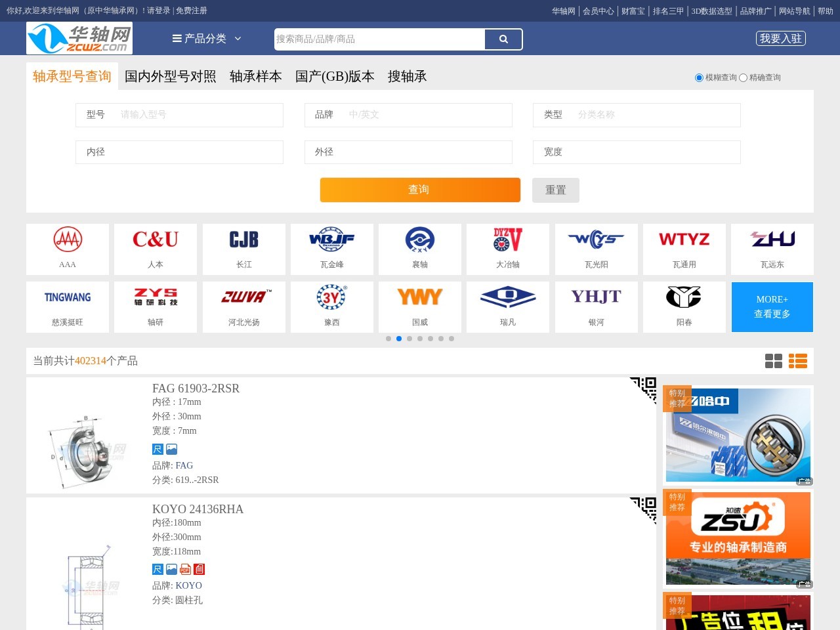
Task: Switch to the 国产(GB)版本 tab
Action: [335, 76]
